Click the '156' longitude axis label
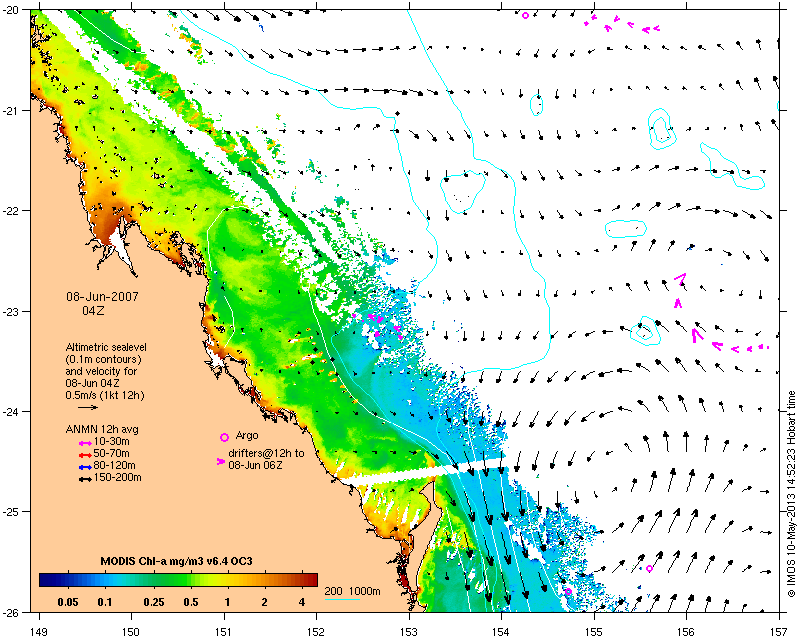 686,632
